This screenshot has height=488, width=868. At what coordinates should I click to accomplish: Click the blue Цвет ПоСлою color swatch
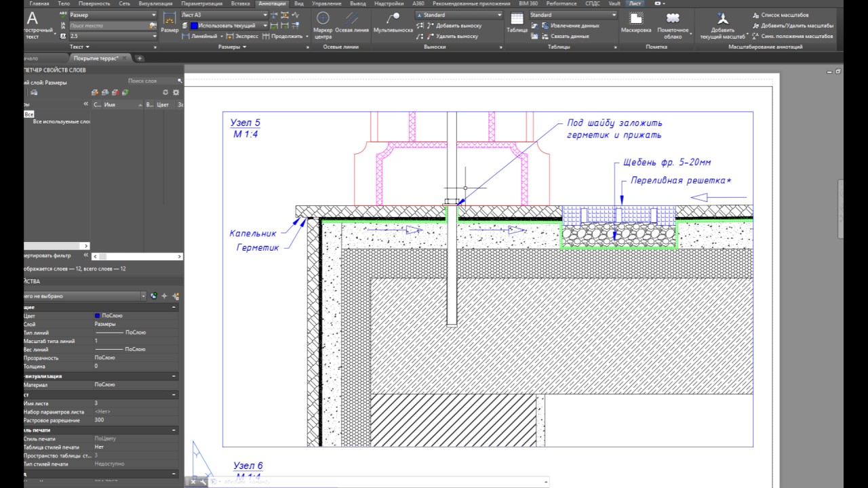[98, 316]
